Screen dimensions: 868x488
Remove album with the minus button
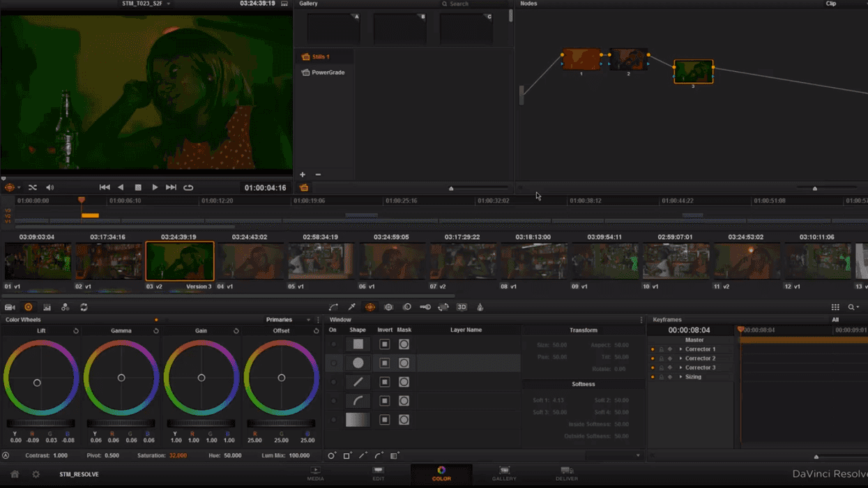coord(318,175)
